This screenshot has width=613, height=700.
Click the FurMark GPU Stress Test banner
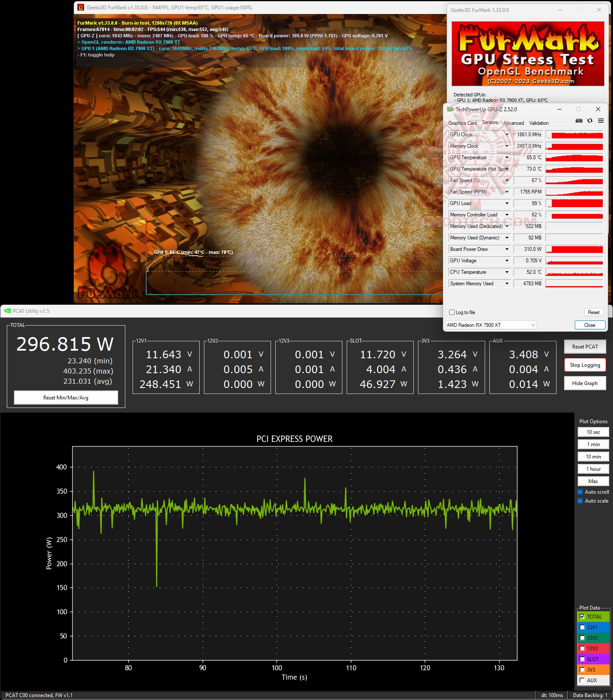[x=528, y=54]
